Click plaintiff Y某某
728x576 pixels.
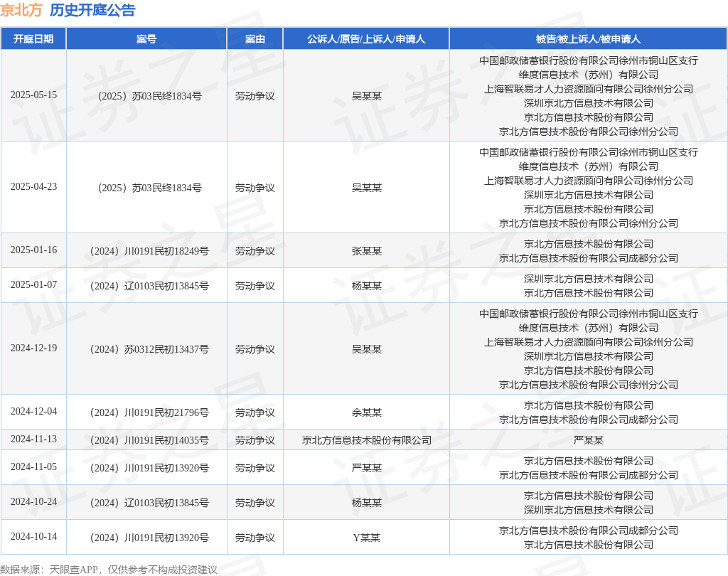click(x=366, y=538)
